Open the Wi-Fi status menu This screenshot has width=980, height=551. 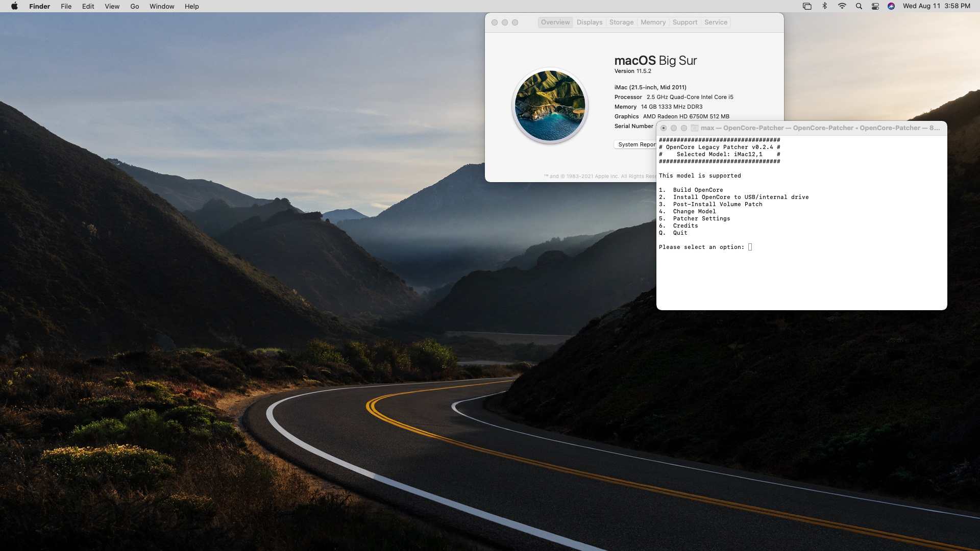click(842, 6)
